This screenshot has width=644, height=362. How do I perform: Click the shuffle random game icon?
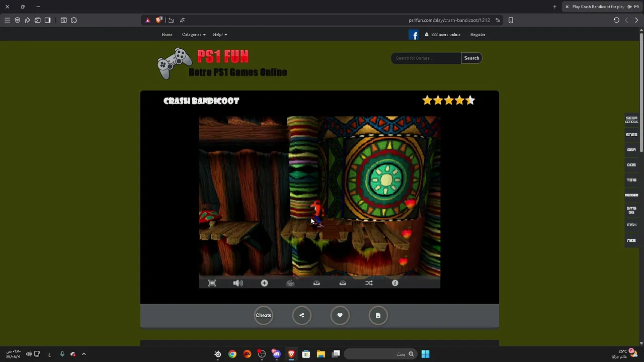[369, 283]
